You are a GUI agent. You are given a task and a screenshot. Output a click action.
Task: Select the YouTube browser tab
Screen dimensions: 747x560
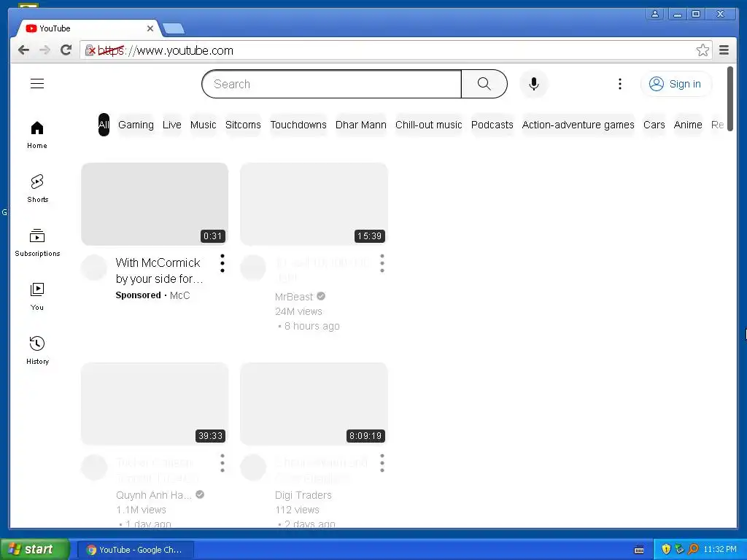click(88, 28)
